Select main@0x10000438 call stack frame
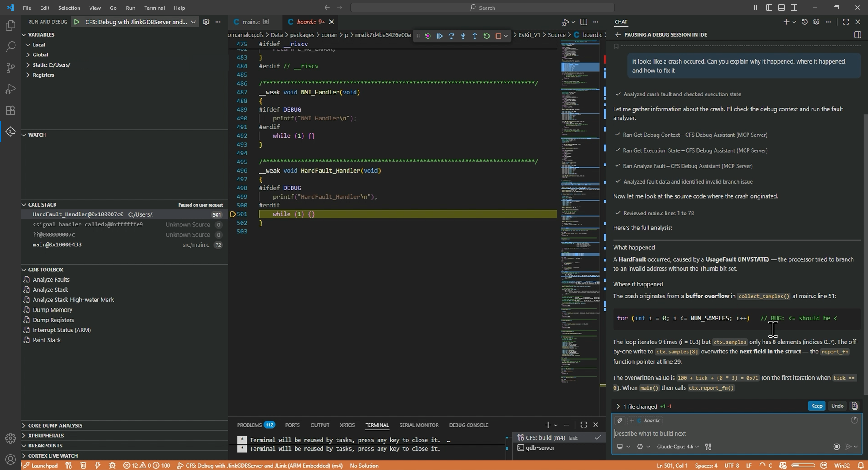The image size is (868, 470). click(124, 245)
